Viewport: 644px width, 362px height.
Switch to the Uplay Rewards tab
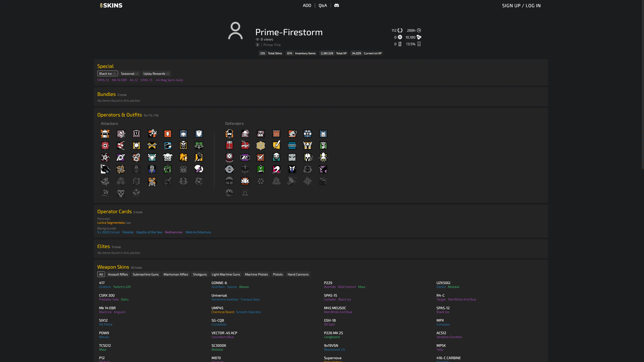click(156, 73)
